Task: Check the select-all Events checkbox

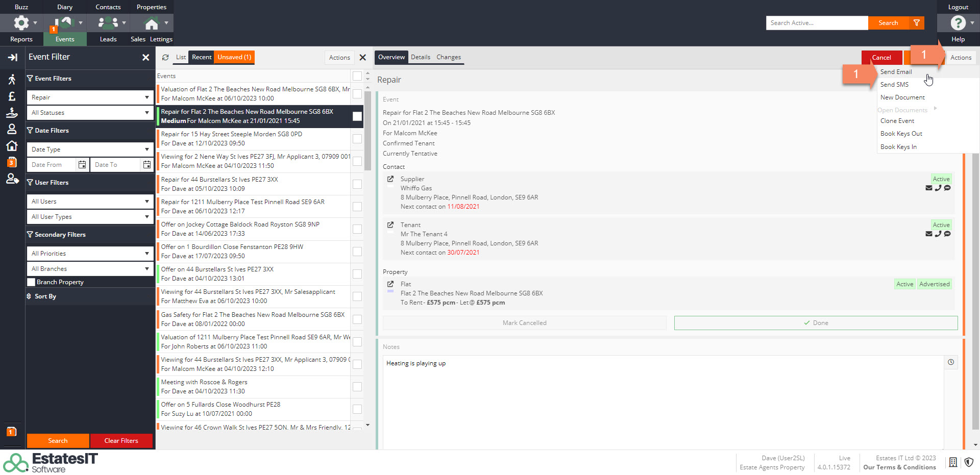Action: (x=357, y=76)
